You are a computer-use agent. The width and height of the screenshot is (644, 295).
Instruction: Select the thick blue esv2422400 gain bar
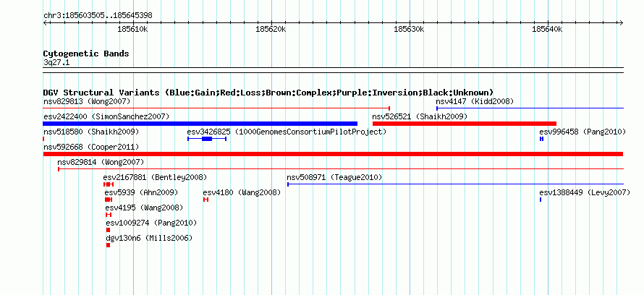(200, 124)
